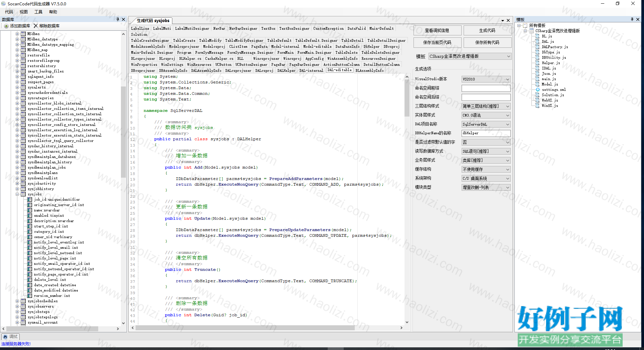This screenshot has height=350, width=644.
Task: Pin the template panel on the right
Action: point(632,19)
